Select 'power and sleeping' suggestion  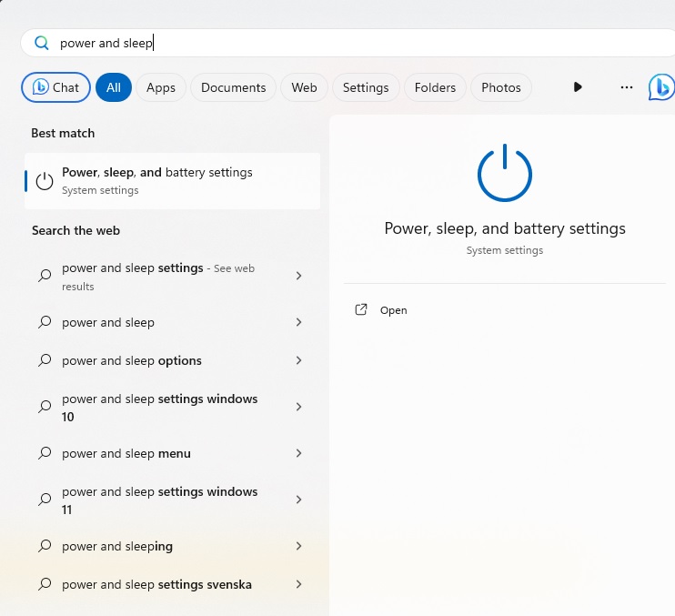(172, 546)
